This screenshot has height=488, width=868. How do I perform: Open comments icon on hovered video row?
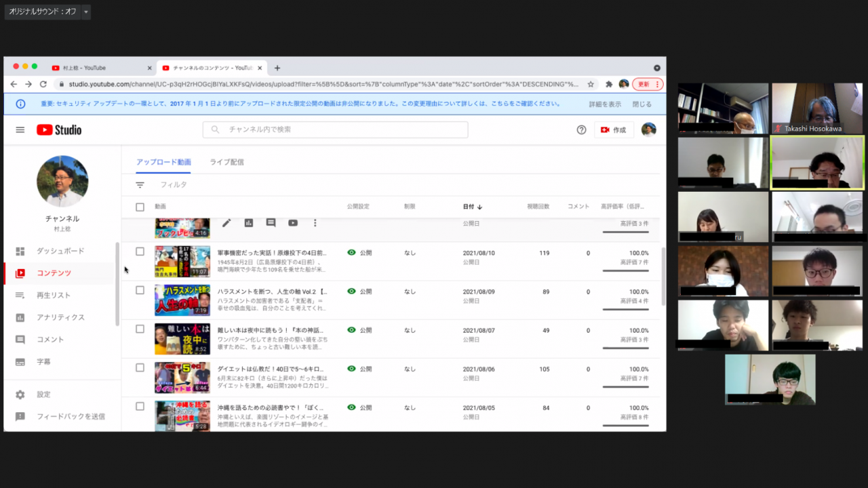point(271,223)
